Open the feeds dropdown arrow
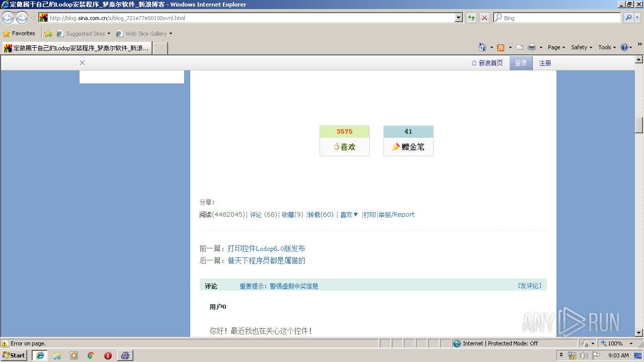 [x=510, y=47]
